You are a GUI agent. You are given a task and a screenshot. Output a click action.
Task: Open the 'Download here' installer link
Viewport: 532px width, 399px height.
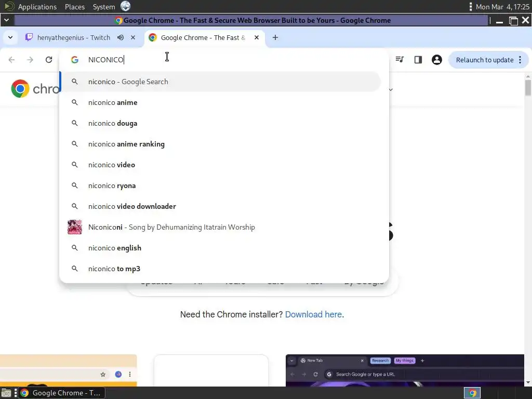313,314
